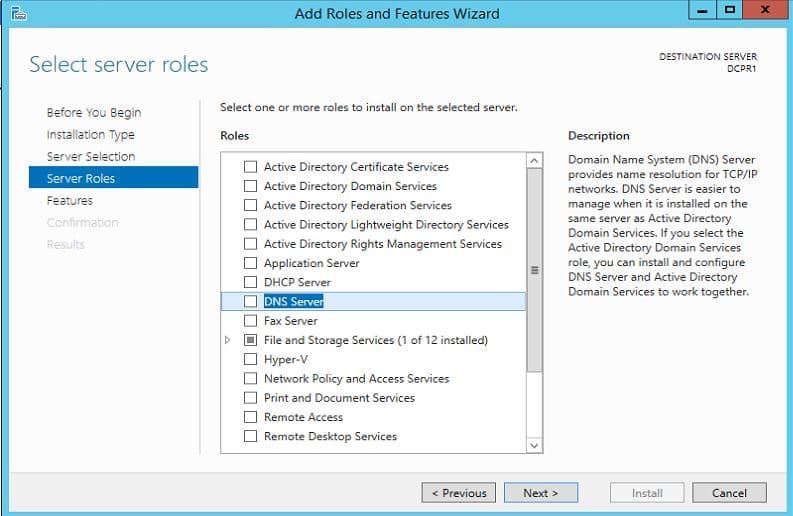
Task: Select Fax Server role label
Action: click(291, 321)
